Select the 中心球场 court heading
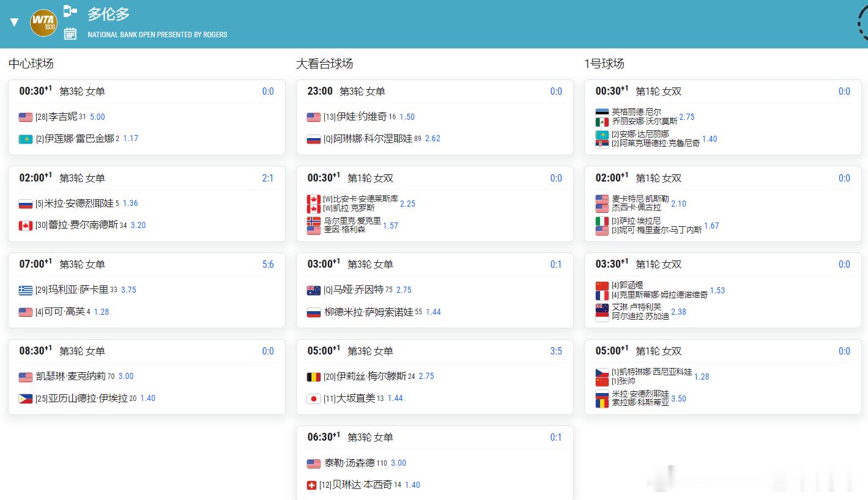The image size is (868, 500). [x=31, y=64]
